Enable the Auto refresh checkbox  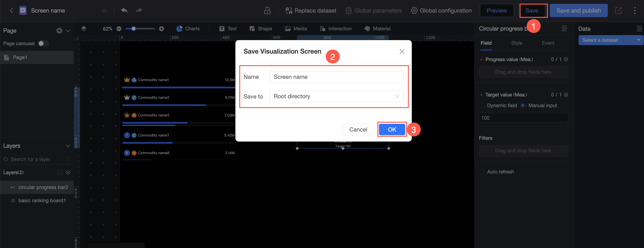click(481, 172)
